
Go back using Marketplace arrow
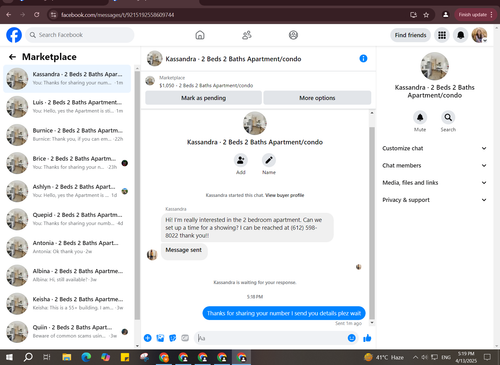point(12,57)
